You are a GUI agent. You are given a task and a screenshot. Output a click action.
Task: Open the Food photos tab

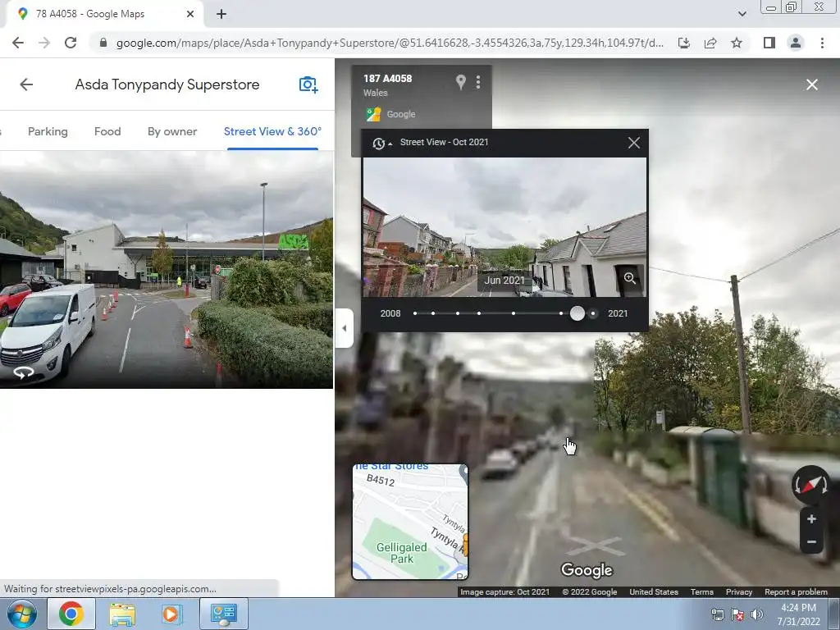point(107,131)
